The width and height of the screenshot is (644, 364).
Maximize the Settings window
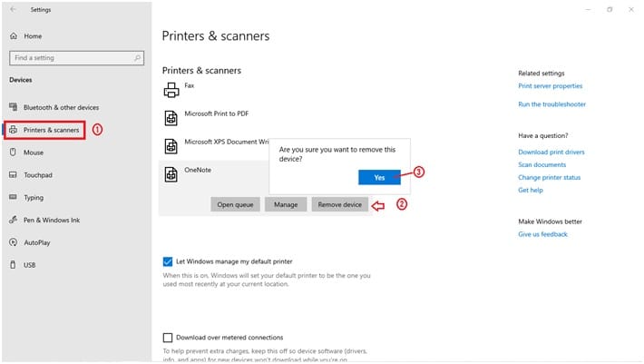pyautogui.click(x=610, y=9)
